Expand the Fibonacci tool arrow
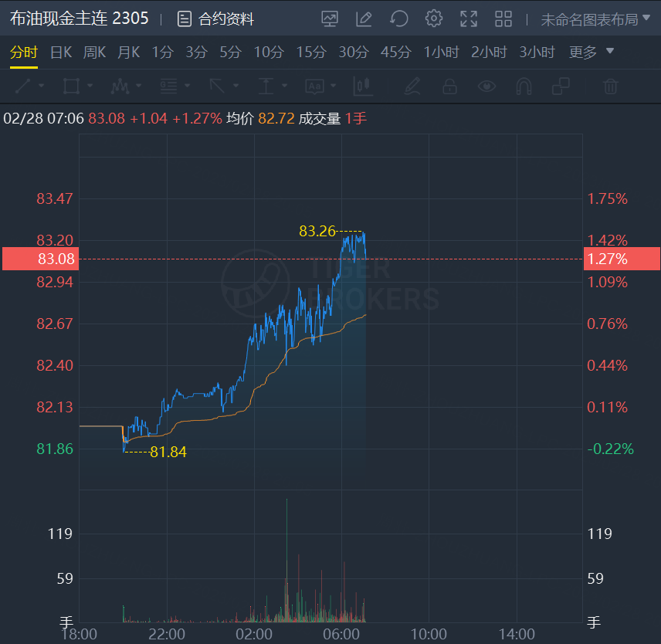Viewport: 661px width, 644px height. (x=187, y=86)
